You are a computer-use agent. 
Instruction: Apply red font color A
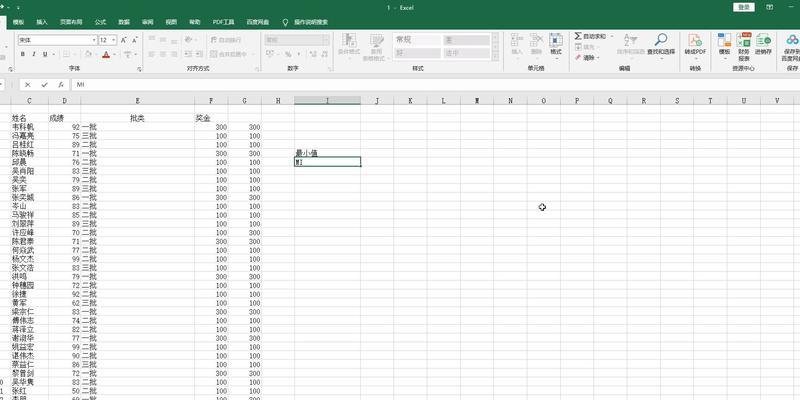click(106, 54)
